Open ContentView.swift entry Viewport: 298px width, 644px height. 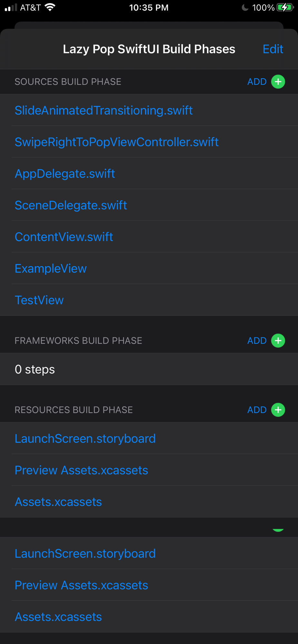coord(64,237)
